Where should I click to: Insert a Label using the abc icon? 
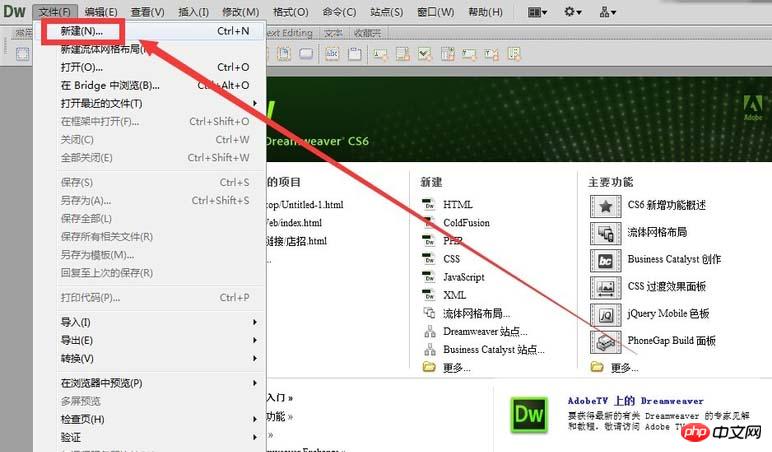332,54
